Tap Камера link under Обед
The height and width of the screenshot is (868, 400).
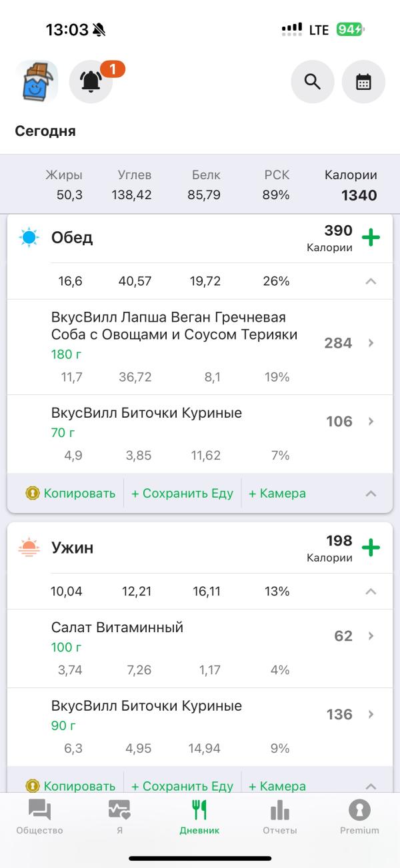coord(277,494)
